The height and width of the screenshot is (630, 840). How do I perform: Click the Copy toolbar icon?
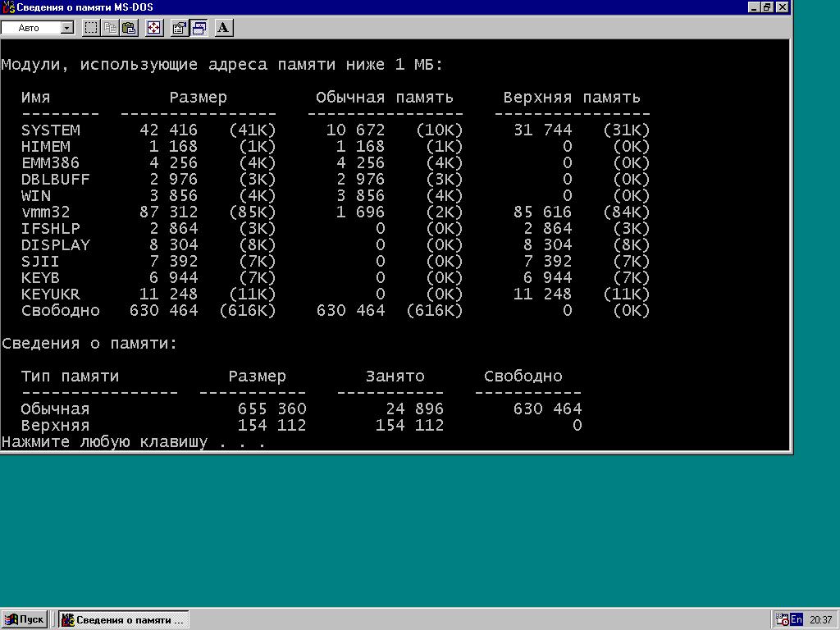point(110,28)
